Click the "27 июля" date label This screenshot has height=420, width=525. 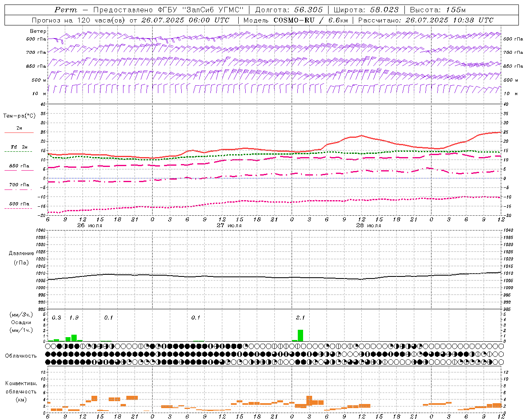[x=229, y=225]
